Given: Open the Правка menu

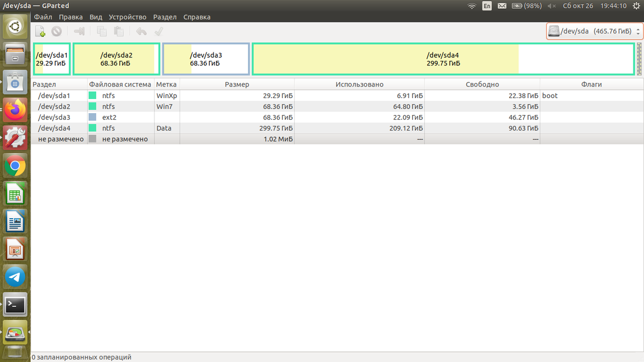Looking at the screenshot, I should (71, 17).
